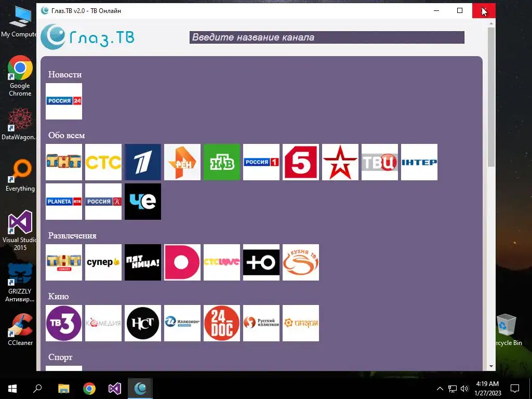Image resolution: width=532 pixels, height=399 pixels.
Task: Select the НСТ channel tile
Action: (x=143, y=323)
